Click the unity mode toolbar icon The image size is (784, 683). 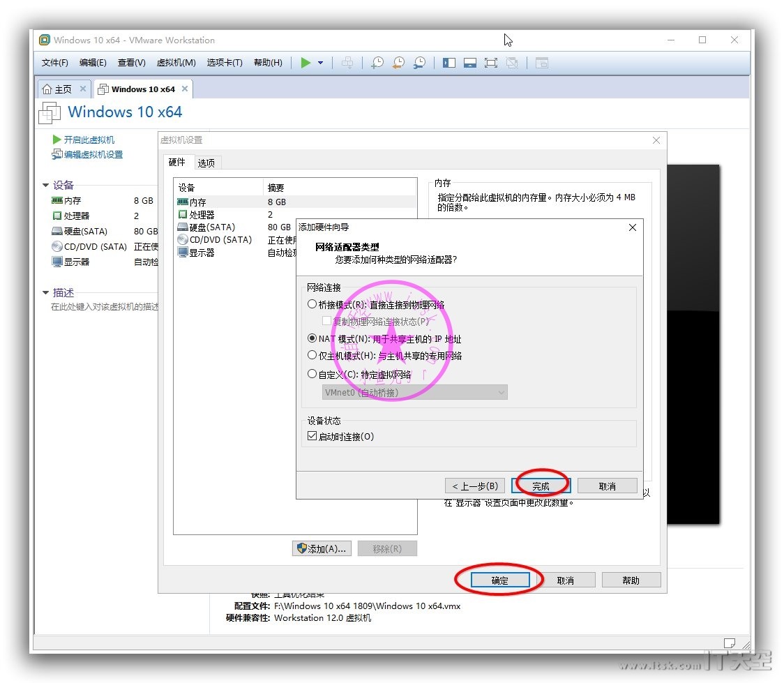(x=511, y=63)
